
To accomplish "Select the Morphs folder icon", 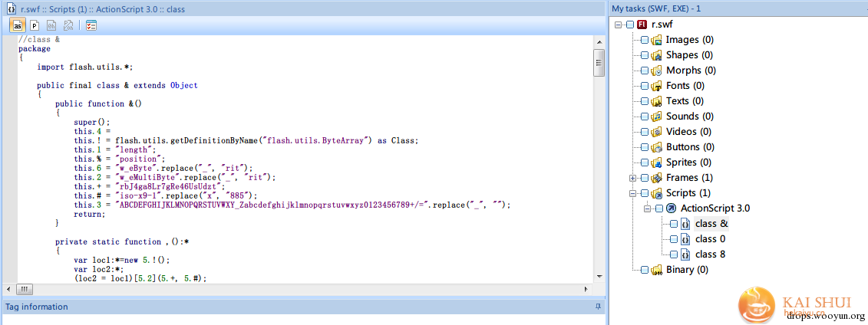I will [656, 71].
